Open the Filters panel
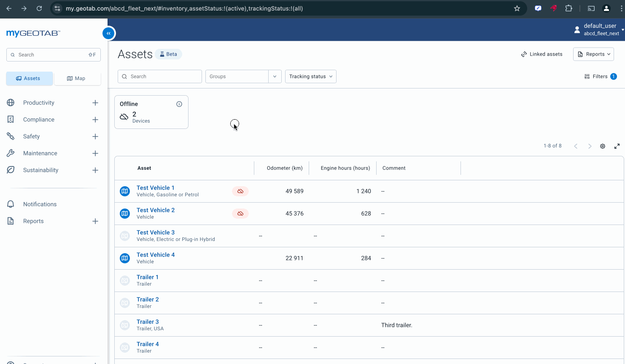 pos(600,76)
